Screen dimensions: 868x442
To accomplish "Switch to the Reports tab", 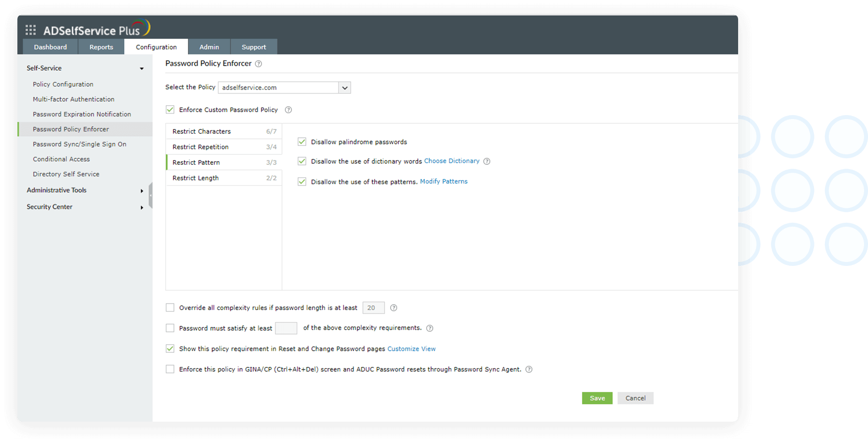I will pos(101,47).
